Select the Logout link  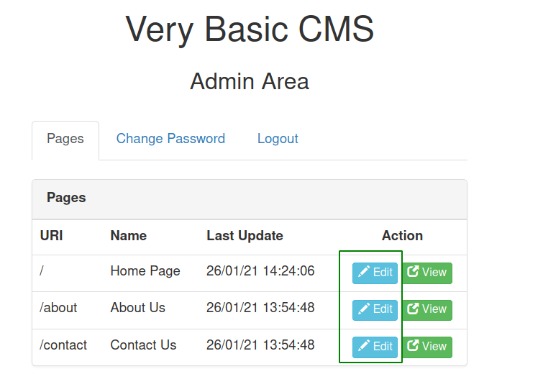pos(278,139)
